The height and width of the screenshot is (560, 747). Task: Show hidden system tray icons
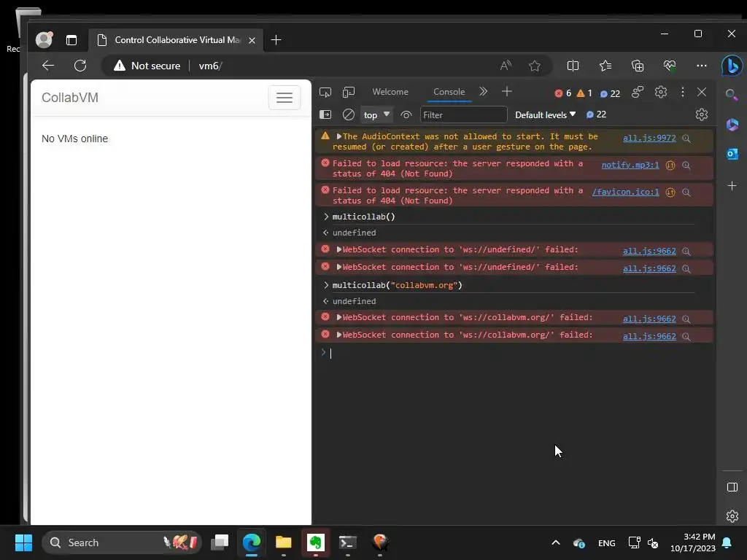[555, 542]
